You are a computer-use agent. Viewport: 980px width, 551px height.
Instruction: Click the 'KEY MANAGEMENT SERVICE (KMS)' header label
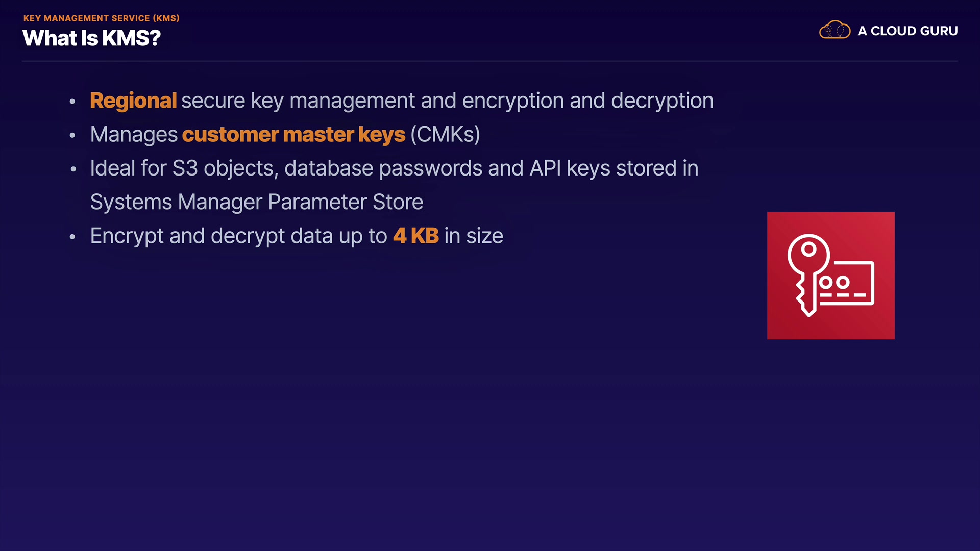coord(102,18)
